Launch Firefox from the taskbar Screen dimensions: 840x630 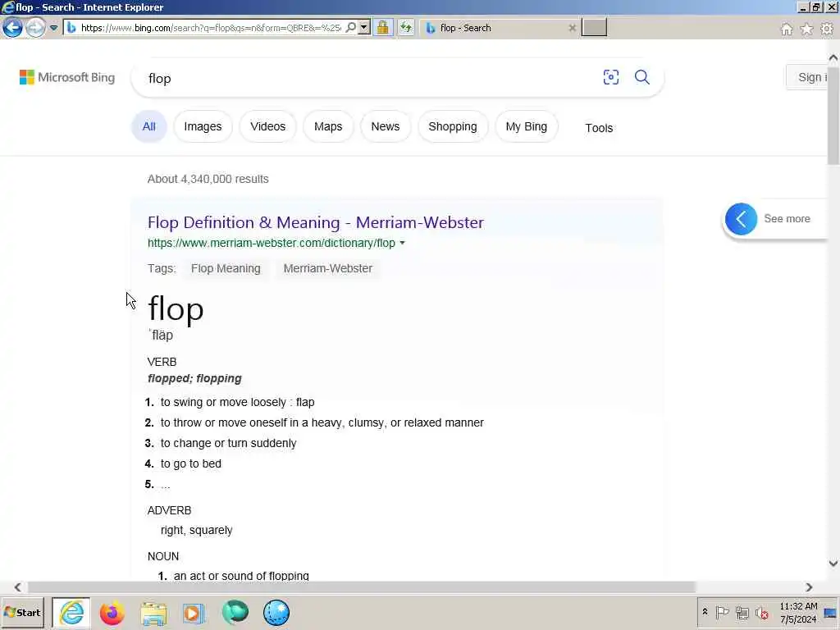[x=112, y=613]
